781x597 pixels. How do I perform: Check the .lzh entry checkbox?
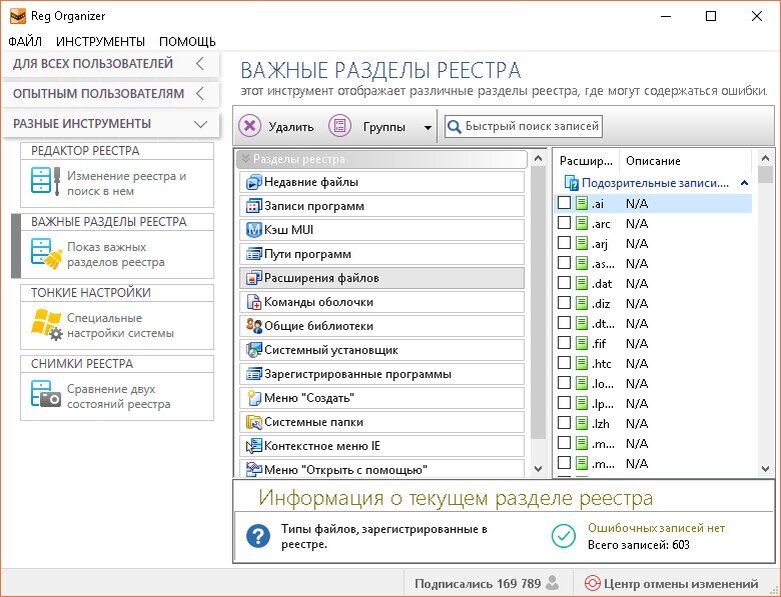[x=564, y=423]
